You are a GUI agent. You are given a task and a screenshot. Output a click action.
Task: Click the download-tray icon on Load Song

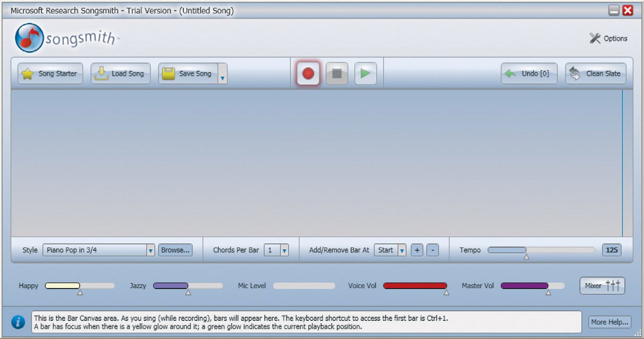[x=102, y=73]
